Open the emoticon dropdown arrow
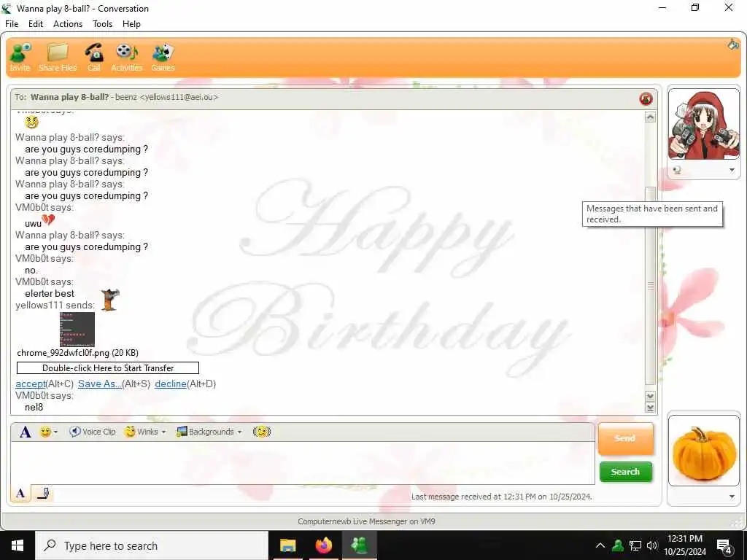Image resolution: width=747 pixels, height=560 pixels. (x=55, y=432)
